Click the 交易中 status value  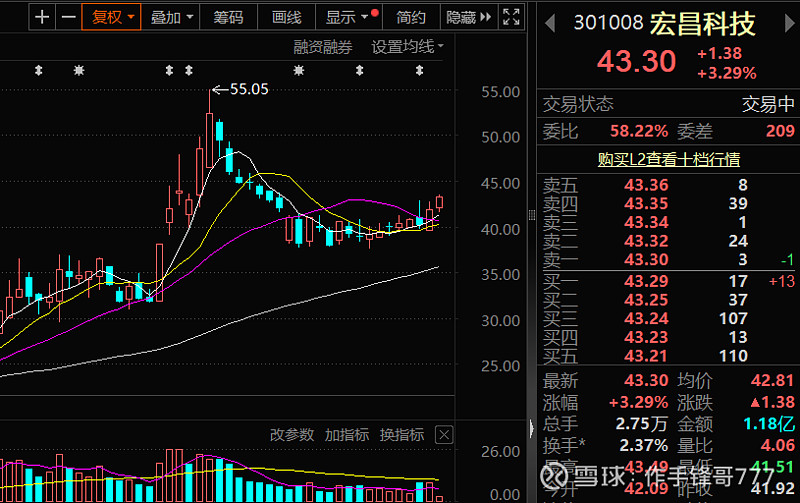pos(768,104)
